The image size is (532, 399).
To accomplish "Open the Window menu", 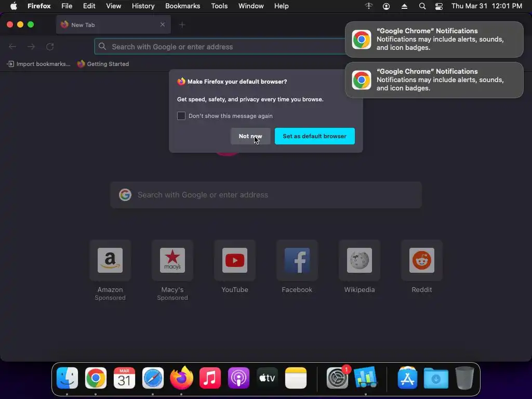I will pyautogui.click(x=251, y=6).
